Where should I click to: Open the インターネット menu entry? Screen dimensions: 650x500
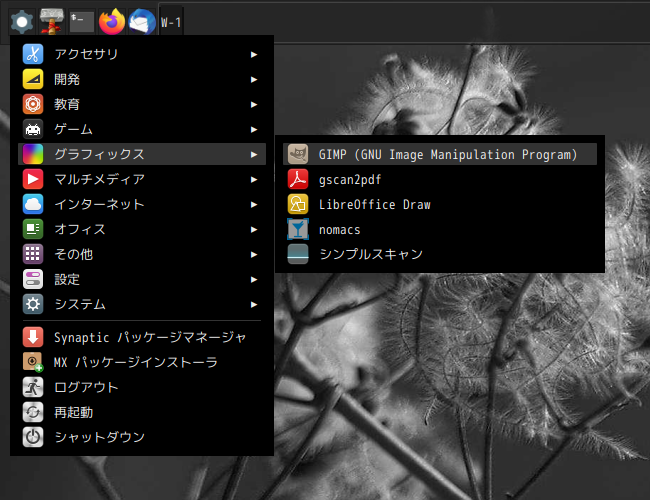point(142,204)
